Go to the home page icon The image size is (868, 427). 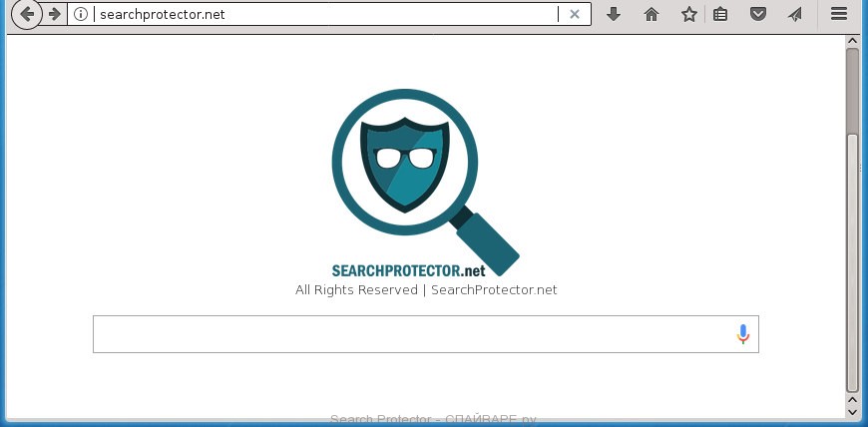pyautogui.click(x=651, y=14)
